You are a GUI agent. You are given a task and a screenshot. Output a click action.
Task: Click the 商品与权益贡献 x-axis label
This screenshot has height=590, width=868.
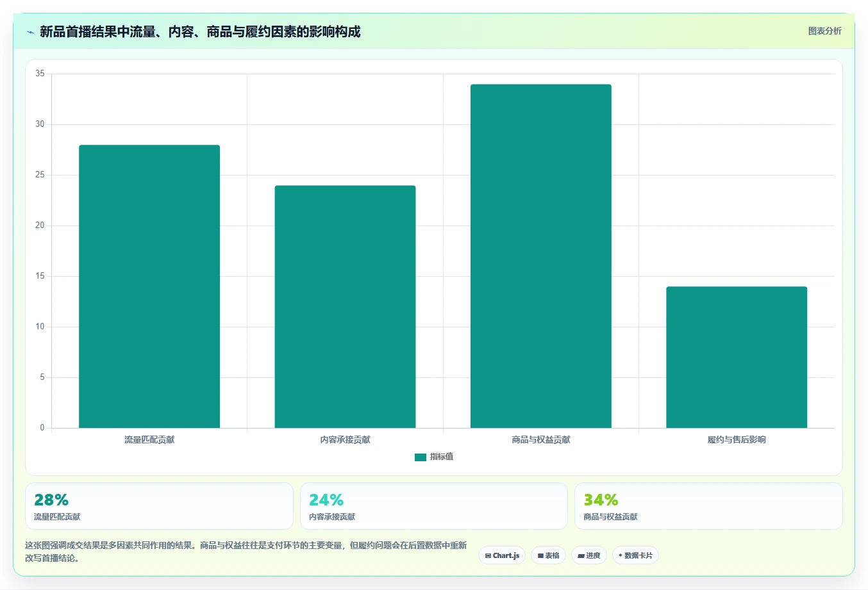(x=541, y=439)
